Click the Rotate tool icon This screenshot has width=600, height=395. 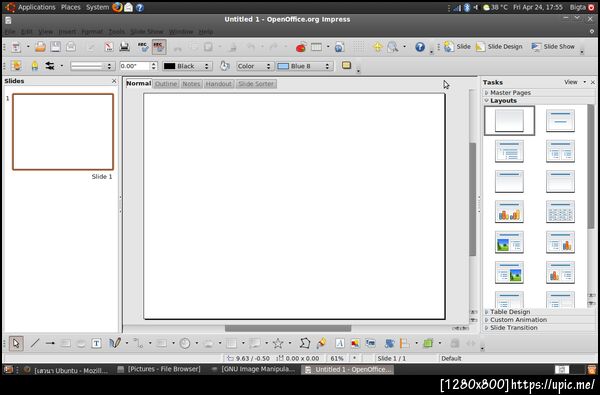click(389, 343)
